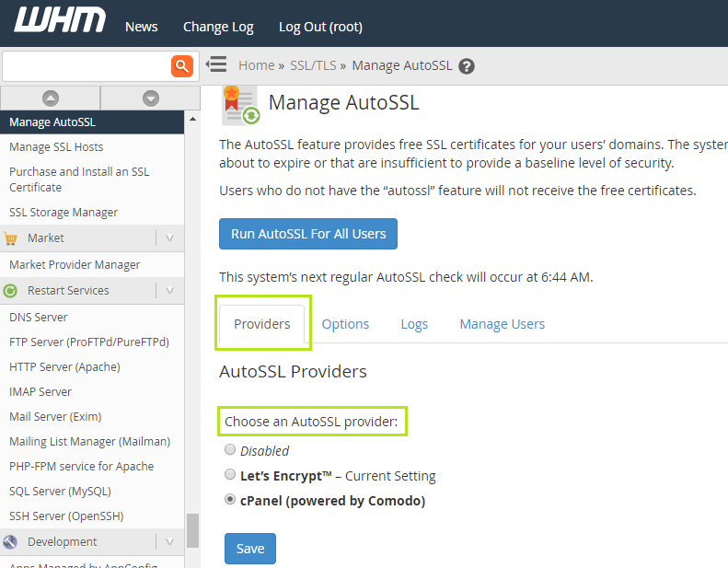The width and height of the screenshot is (728, 568).
Task: Select cPanel (powered by Comodo) radio button
Action: 230,499
